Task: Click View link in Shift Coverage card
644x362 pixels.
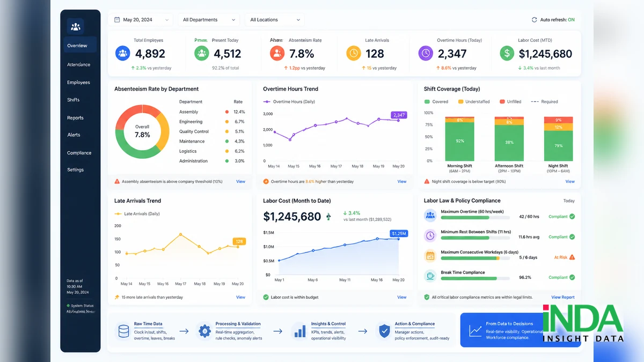Action: pyautogui.click(x=570, y=181)
